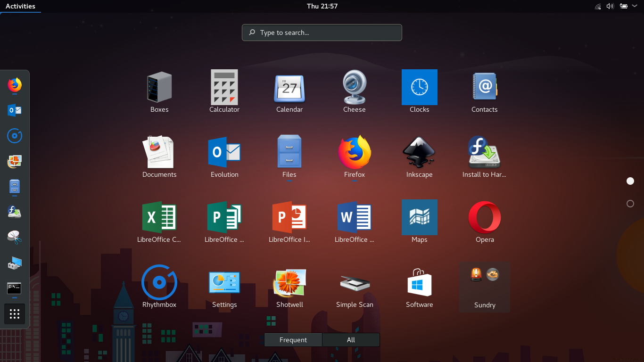This screenshot has width=644, height=362.
Task: Open the Boxes application
Action: [159, 88]
